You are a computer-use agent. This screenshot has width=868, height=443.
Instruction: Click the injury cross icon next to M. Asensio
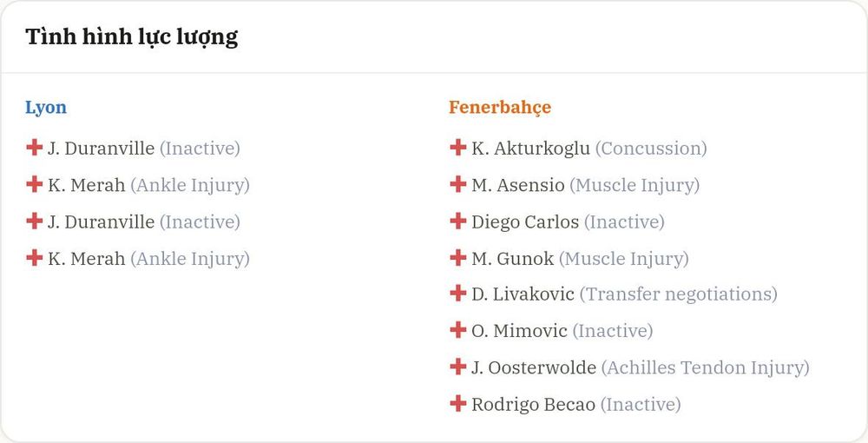(x=457, y=184)
